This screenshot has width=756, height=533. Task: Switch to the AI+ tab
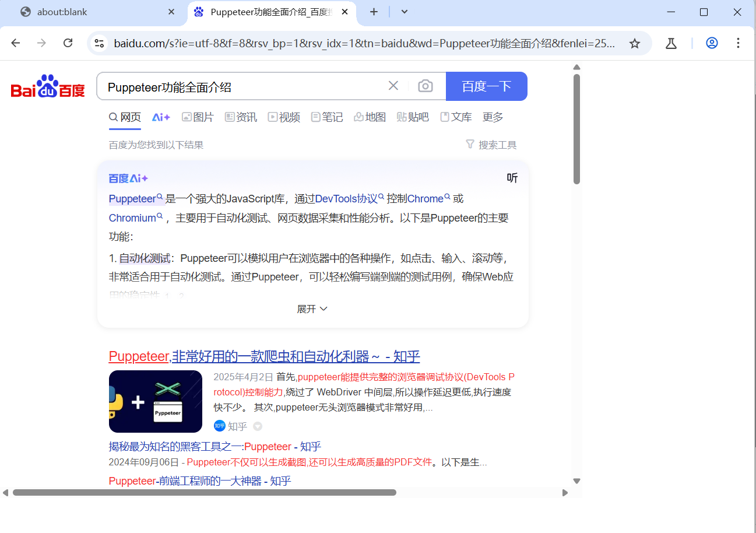coord(161,117)
